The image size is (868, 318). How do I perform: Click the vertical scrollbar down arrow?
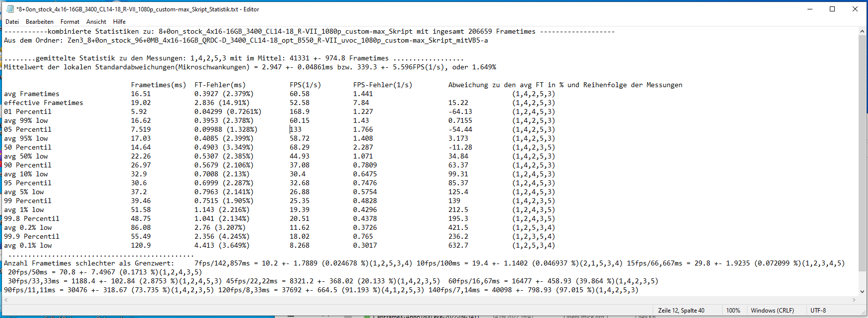pos(863,292)
